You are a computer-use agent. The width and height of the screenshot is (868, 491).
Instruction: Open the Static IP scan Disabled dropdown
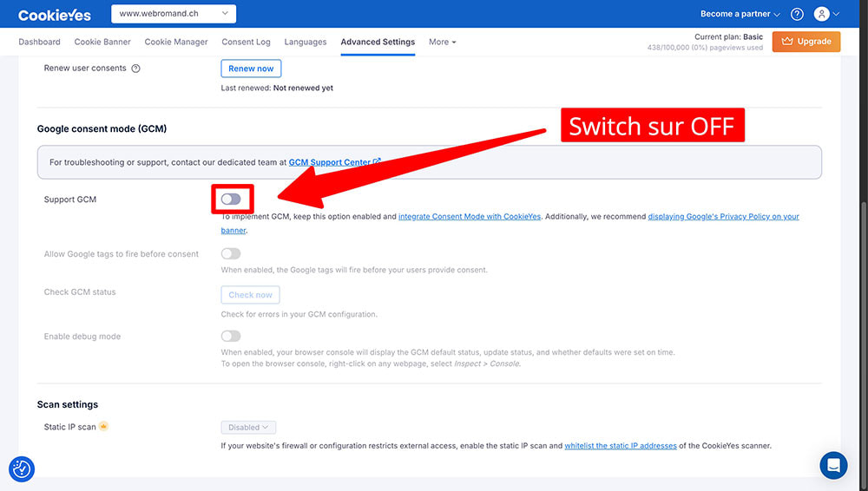[248, 427]
